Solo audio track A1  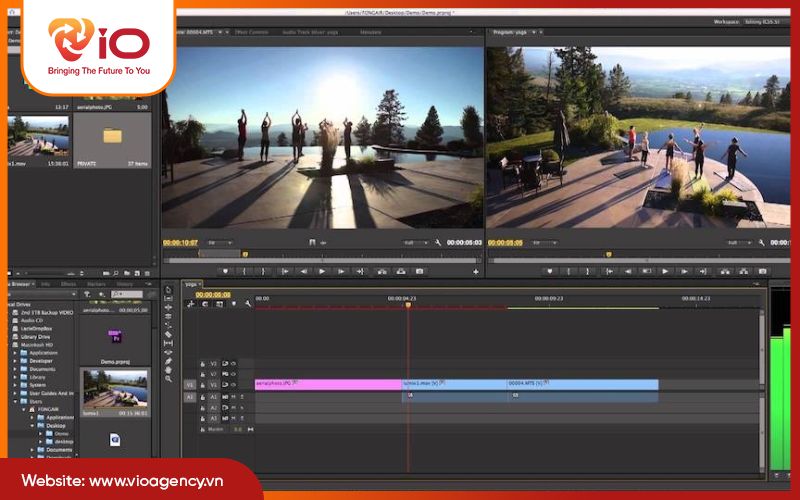[242, 397]
